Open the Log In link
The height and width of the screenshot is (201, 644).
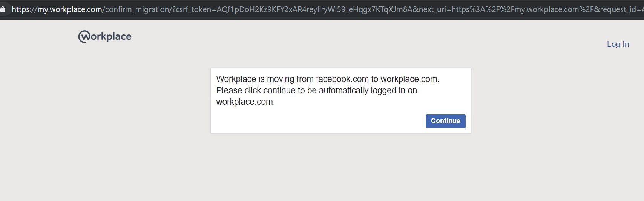tap(618, 44)
